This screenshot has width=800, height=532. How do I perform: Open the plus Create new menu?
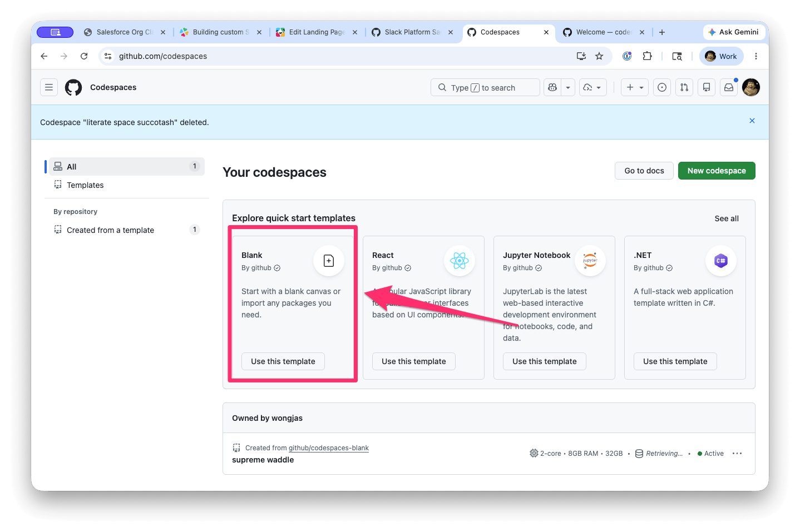tap(635, 87)
